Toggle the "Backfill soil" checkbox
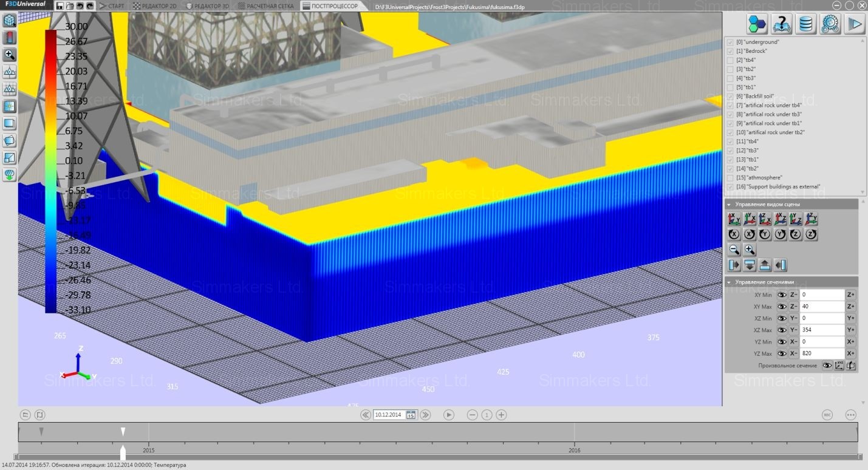This screenshot has height=470, width=868. coord(730,96)
